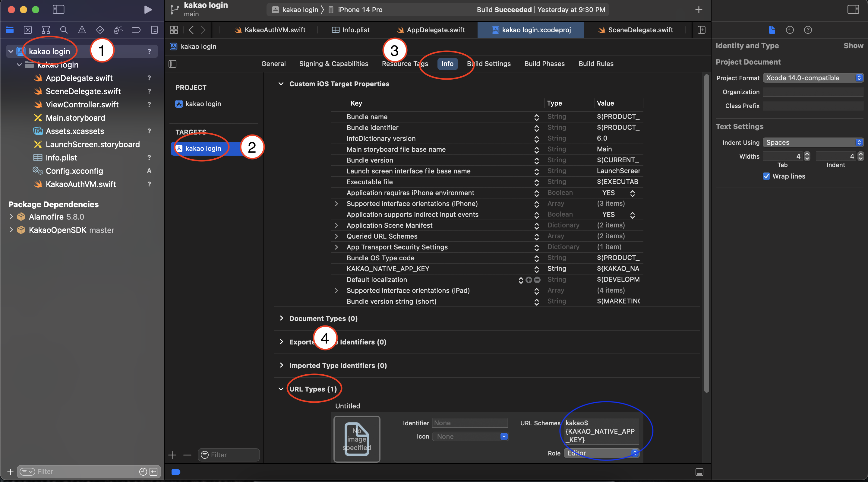This screenshot has height=482, width=868.
Task: Toggle the right inspector panel icon
Action: [853, 9]
